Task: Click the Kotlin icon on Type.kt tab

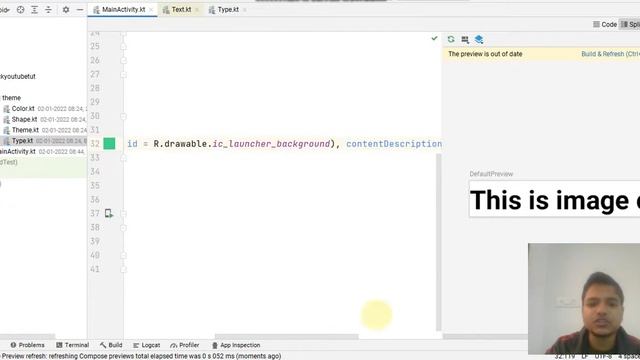Action: pyautogui.click(x=212, y=10)
